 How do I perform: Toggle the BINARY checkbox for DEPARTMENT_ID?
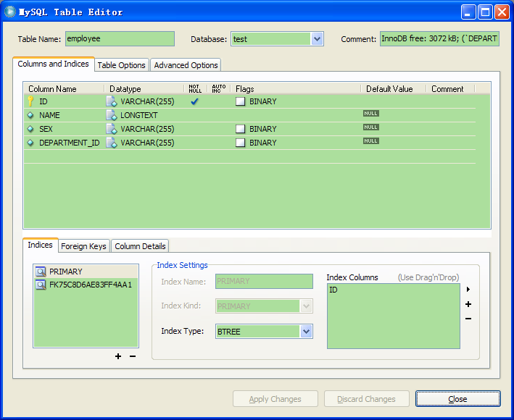pos(240,143)
